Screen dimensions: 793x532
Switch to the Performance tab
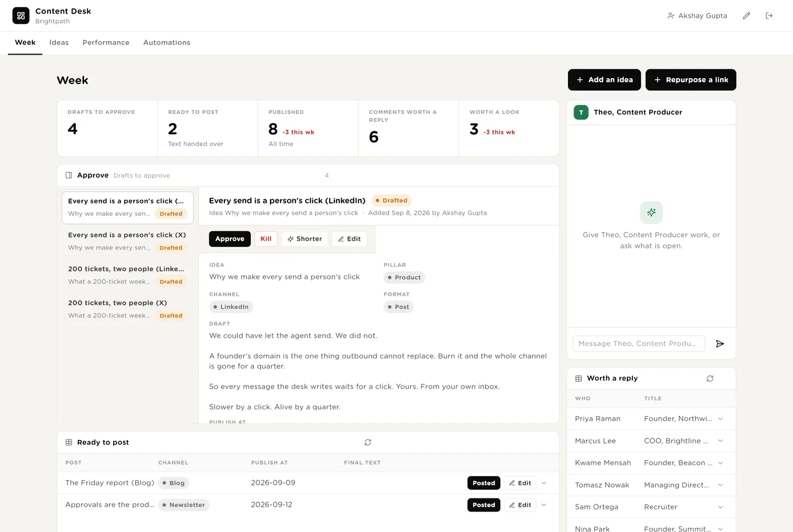click(x=106, y=43)
